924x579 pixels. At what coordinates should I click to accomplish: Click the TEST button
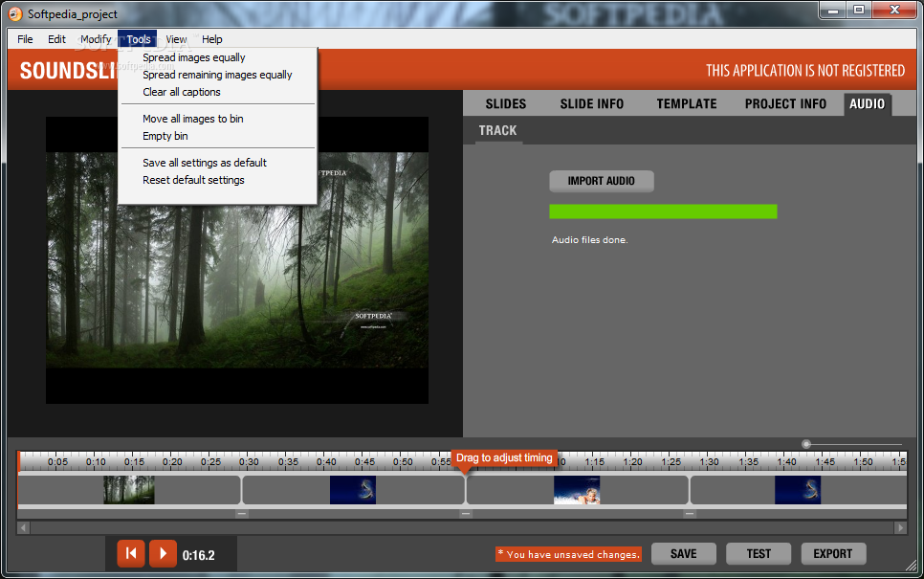pyautogui.click(x=759, y=554)
